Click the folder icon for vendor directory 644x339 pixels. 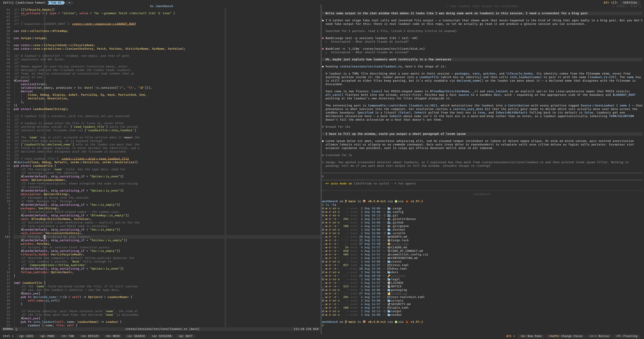389,315
